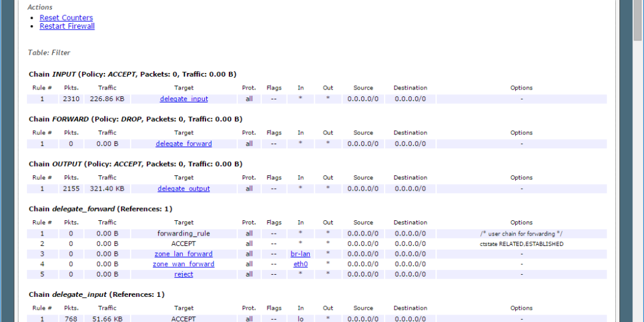Click the Chain FORWARD policy heading
This screenshot has width=644, height=322.
click(135, 119)
